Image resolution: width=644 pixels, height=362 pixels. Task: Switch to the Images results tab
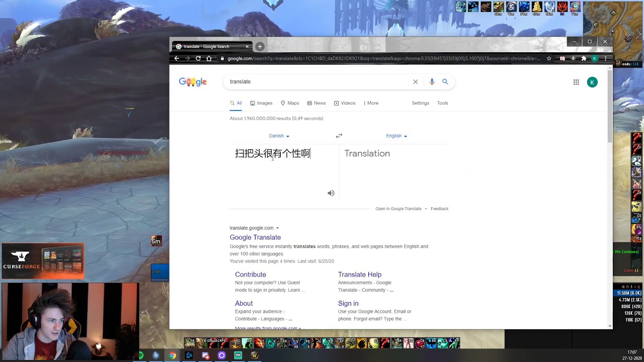pyautogui.click(x=261, y=103)
